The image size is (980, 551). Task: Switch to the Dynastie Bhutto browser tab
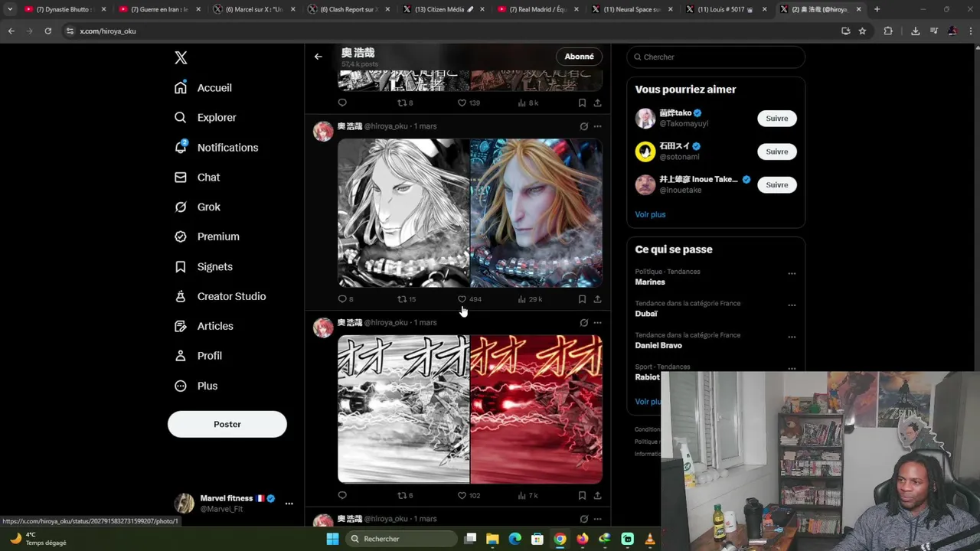tap(65, 9)
